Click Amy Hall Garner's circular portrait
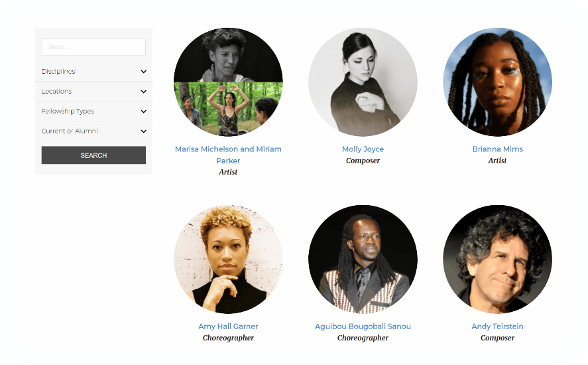The width and height of the screenshot is (588, 365). (228, 259)
